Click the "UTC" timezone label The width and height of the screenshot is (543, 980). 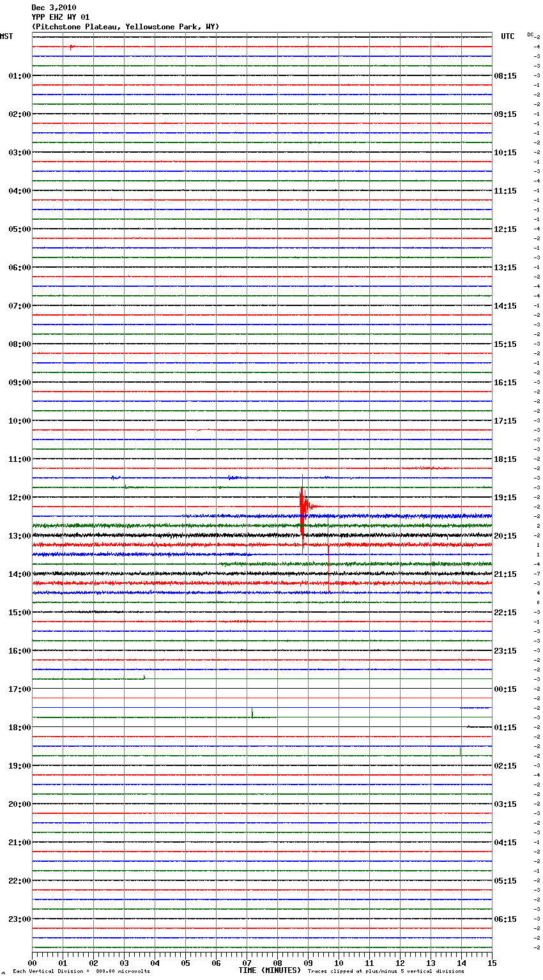(x=508, y=36)
